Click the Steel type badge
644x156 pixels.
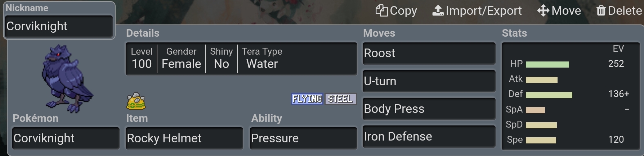[x=340, y=99]
